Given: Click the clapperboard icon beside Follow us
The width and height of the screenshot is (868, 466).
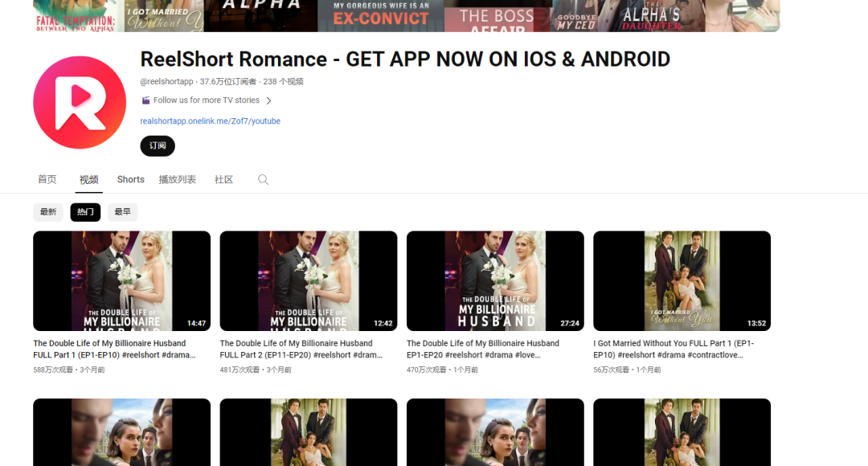Looking at the screenshot, I should (145, 100).
